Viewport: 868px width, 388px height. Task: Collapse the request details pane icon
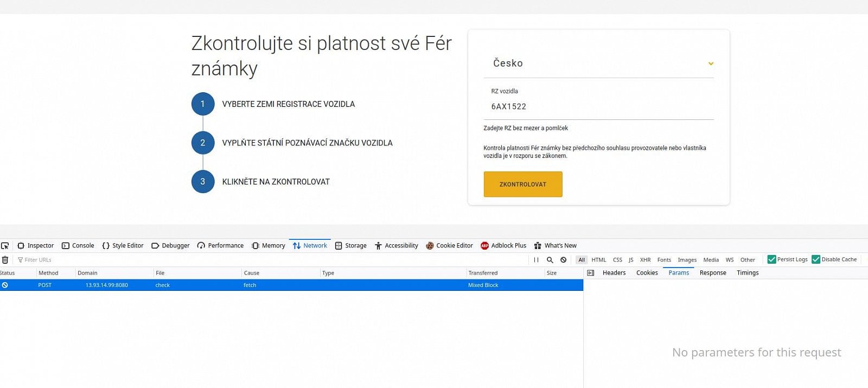[591, 273]
